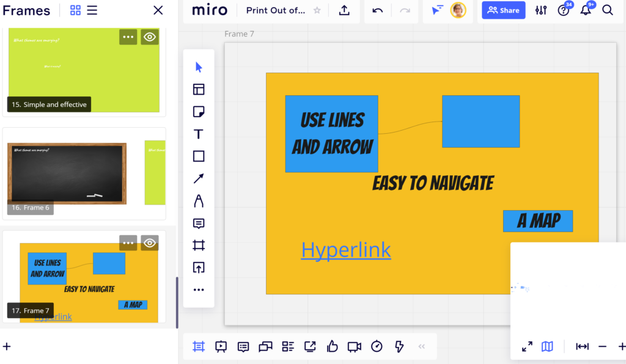
Task: Enter fullscreen mode
Action: 527,346
